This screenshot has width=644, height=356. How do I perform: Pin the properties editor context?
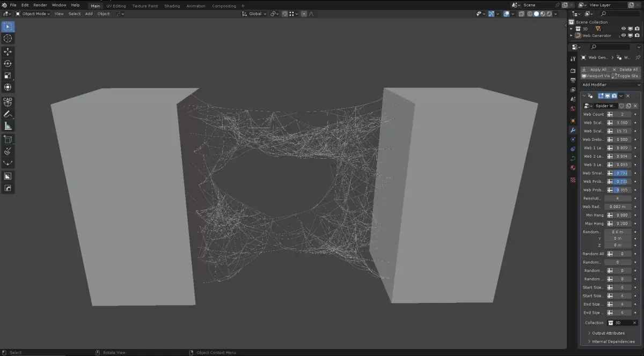pyautogui.click(x=638, y=57)
